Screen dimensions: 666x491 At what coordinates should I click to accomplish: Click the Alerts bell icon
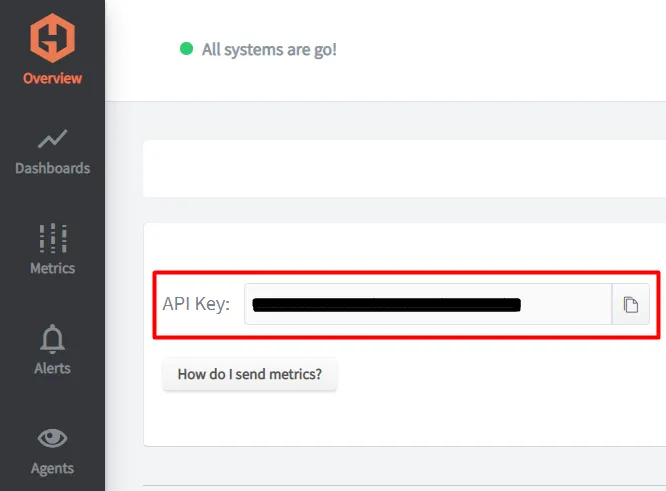52,339
